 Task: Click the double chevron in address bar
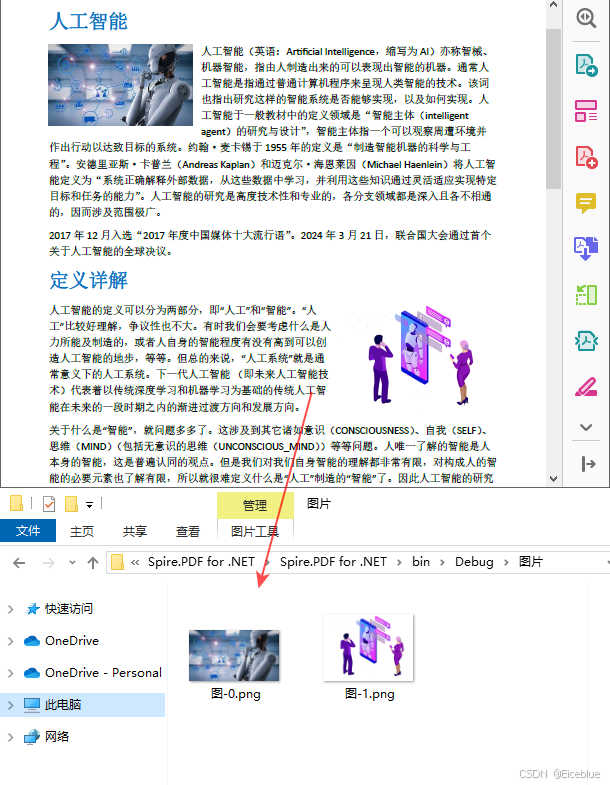[x=135, y=562]
